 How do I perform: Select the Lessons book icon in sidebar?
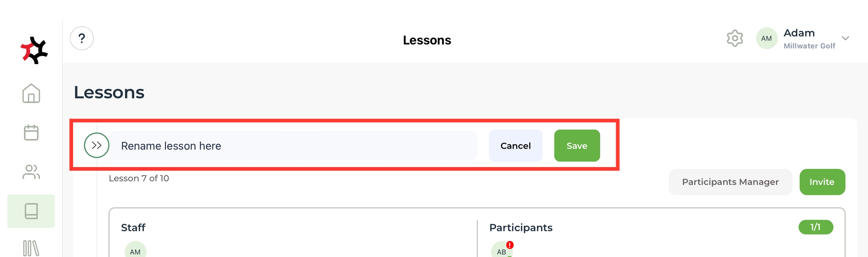(x=31, y=211)
